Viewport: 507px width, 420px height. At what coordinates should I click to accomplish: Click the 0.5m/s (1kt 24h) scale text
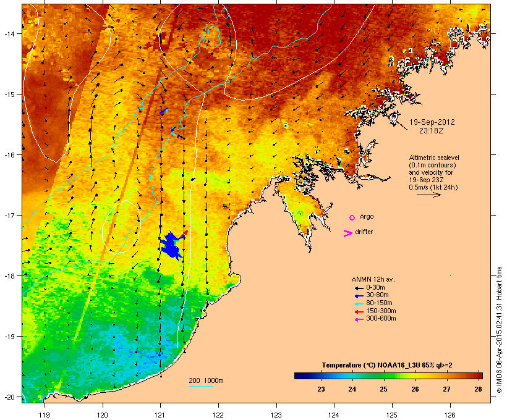click(x=433, y=187)
